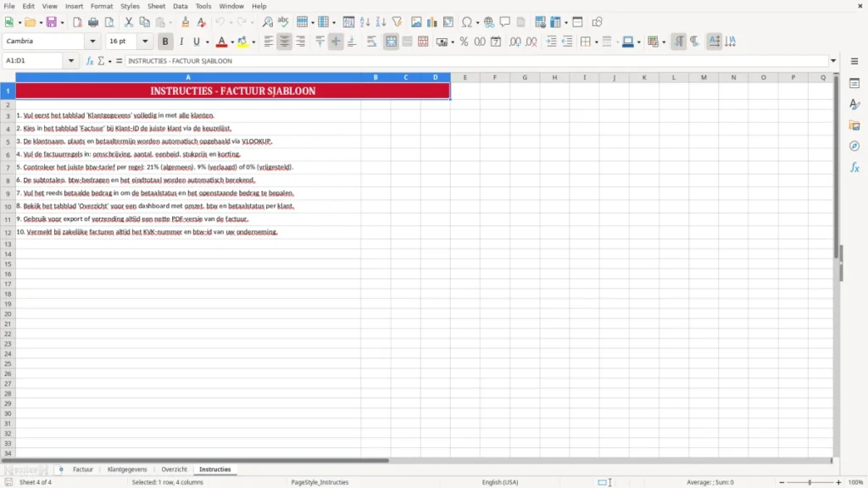The height and width of the screenshot is (488, 868).
Task: Select row 12 header
Action: tap(8, 232)
